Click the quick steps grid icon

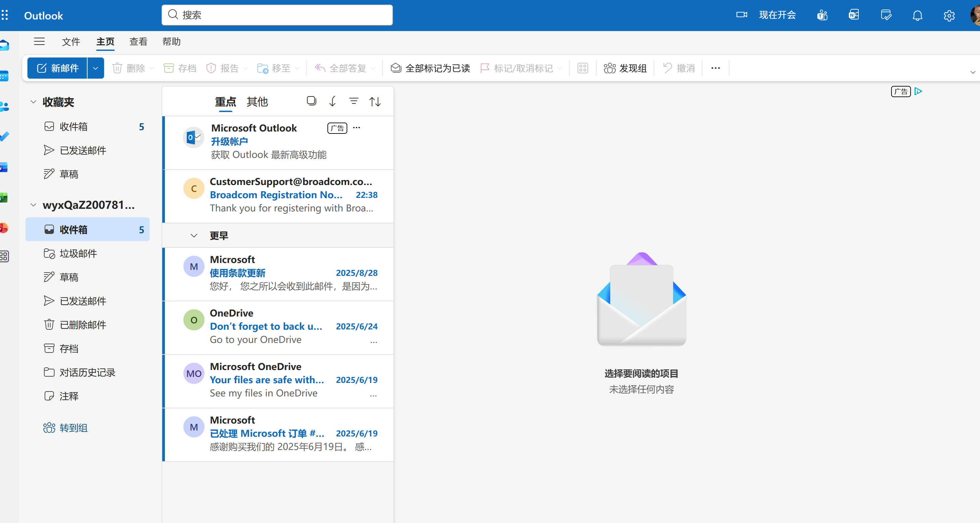tap(583, 68)
